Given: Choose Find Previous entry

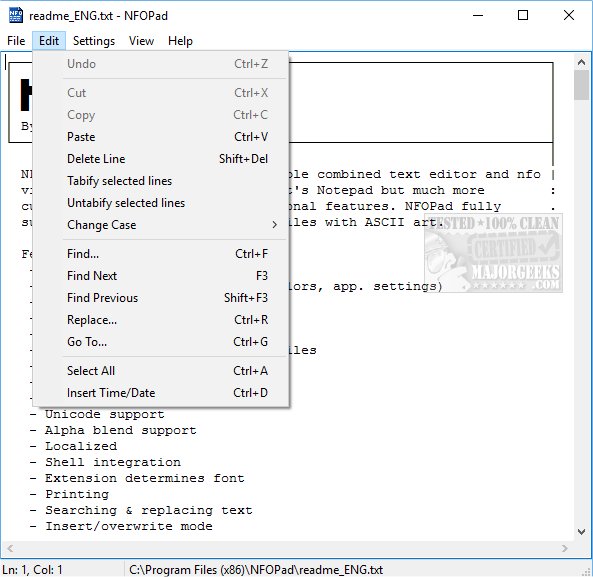Looking at the screenshot, I should [x=161, y=298].
